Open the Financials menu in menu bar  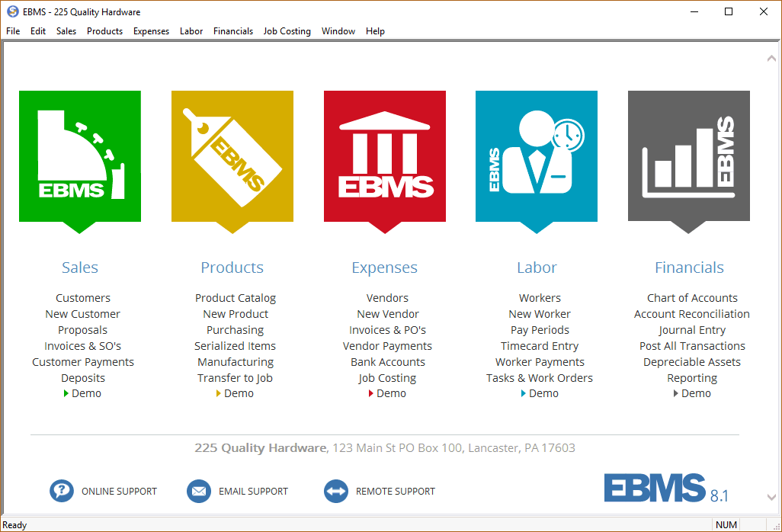[232, 31]
